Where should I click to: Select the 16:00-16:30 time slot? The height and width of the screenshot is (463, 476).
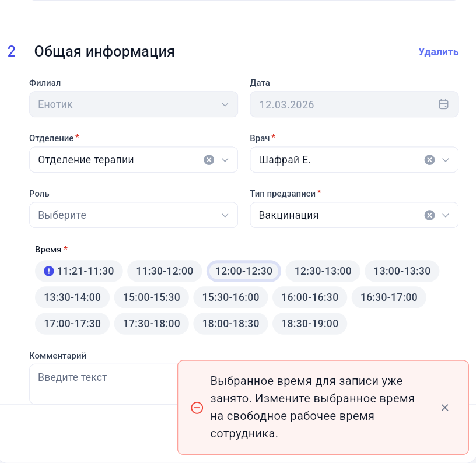click(310, 297)
